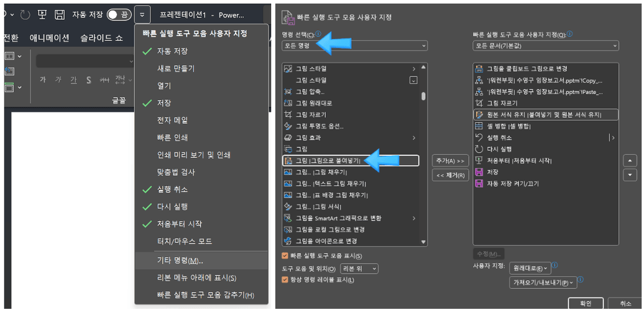644x310 pixels.
Task: Toggle checked 실행 취소 item in dropdown menu
Action: click(x=201, y=189)
